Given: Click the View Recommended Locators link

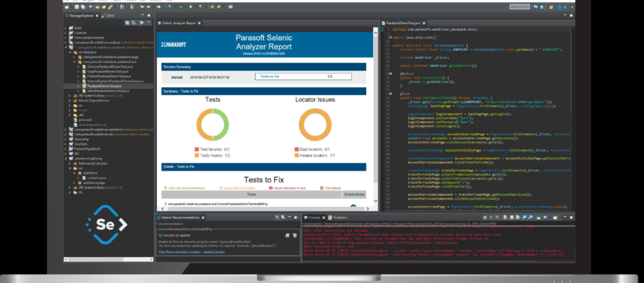Looking at the screenshot, I should (x=180, y=252).
